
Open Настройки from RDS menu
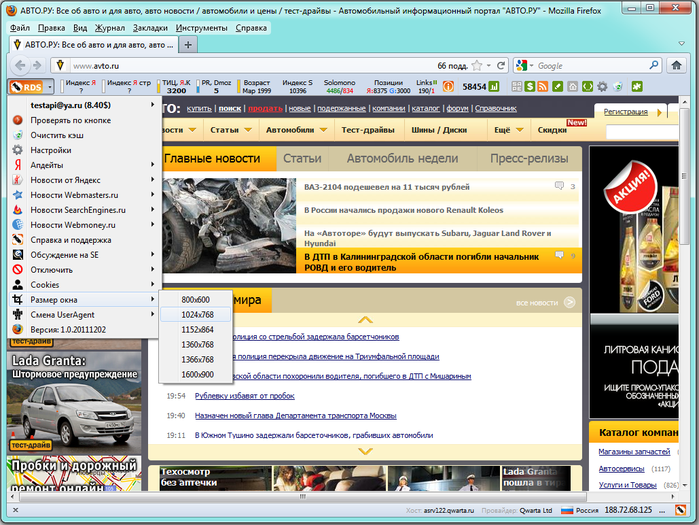(84, 150)
